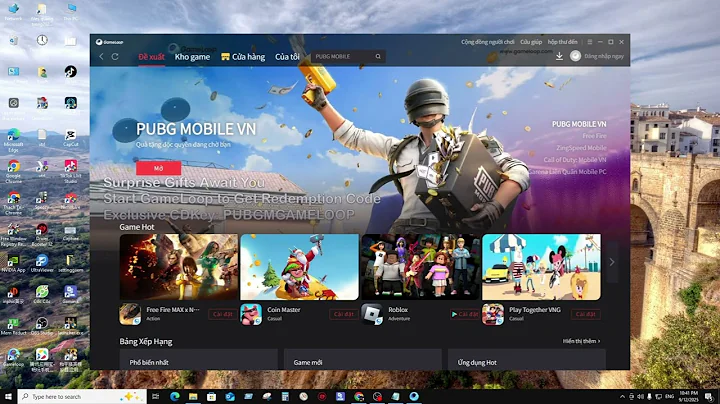The width and height of the screenshot is (720, 404).
Task: Open the Roblox banner thumbnail
Action: 421,267
